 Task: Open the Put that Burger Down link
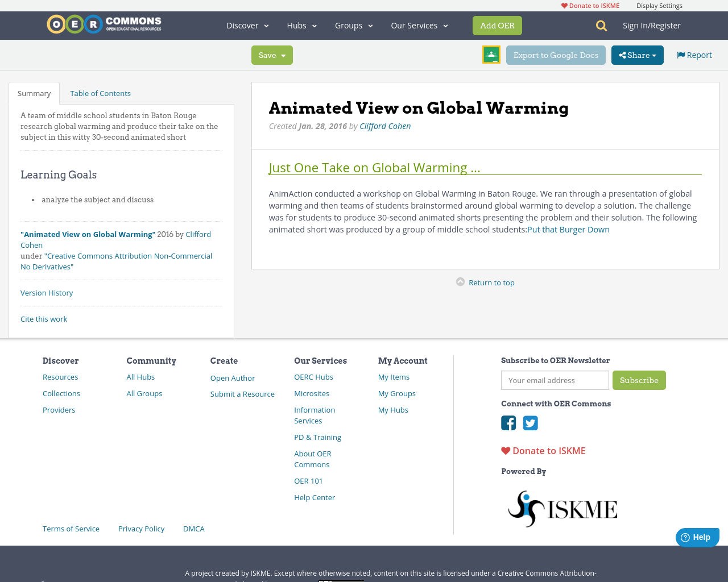(568, 229)
